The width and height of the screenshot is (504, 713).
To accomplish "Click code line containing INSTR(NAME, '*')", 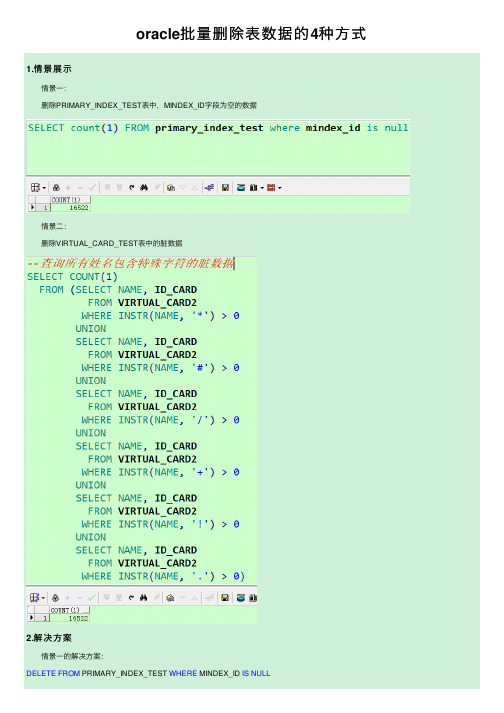I will [x=161, y=316].
